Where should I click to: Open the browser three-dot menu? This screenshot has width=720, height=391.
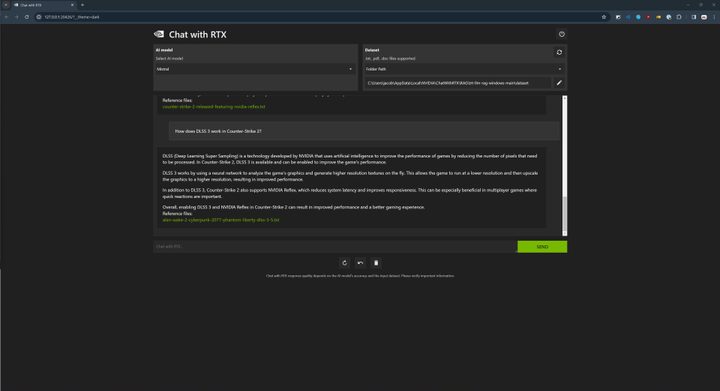[x=714, y=17]
